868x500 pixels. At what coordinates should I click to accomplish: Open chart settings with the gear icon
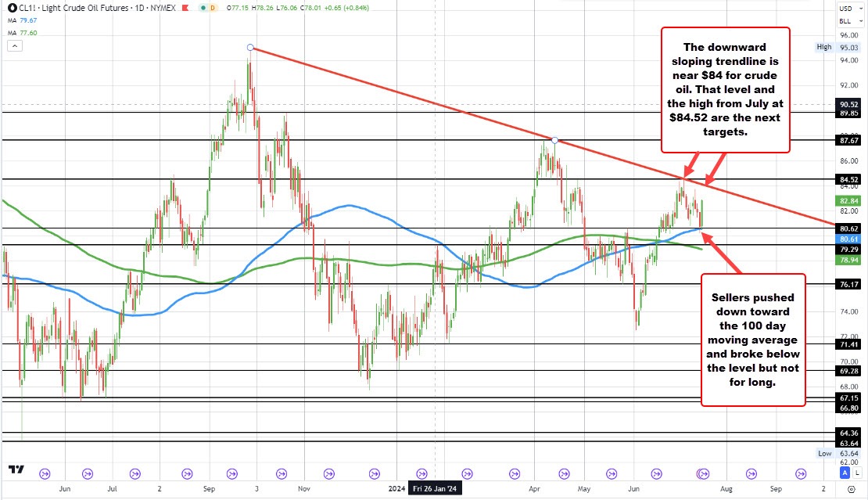[852, 490]
